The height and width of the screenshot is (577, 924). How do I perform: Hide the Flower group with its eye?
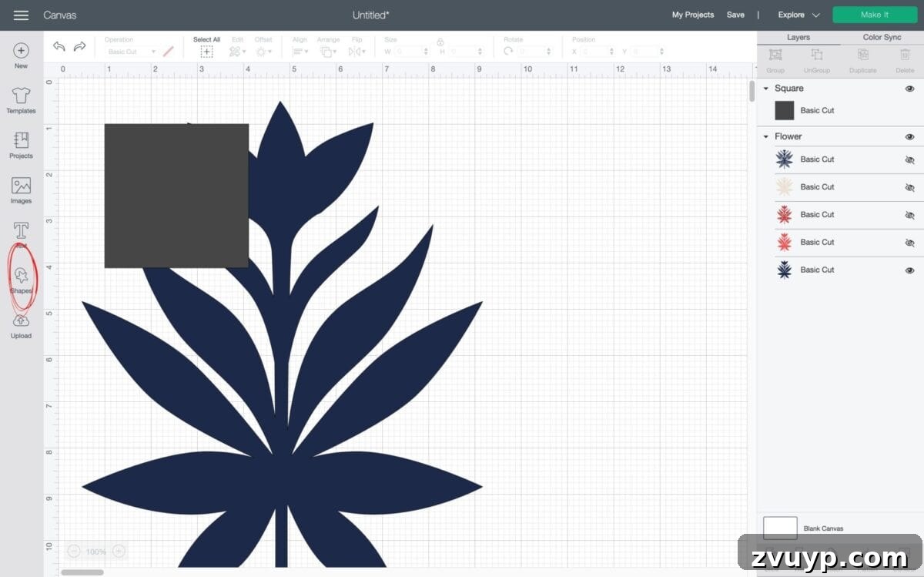click(909, 137)
